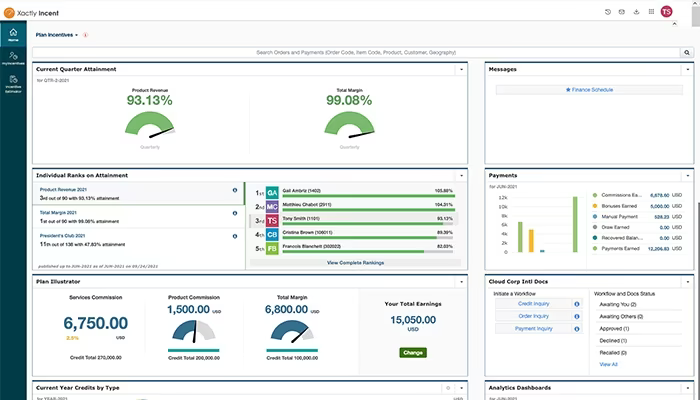Start a Credit Inquiry workflow
The width and height of the screenshot is (700, 400).
pos(533,304)
